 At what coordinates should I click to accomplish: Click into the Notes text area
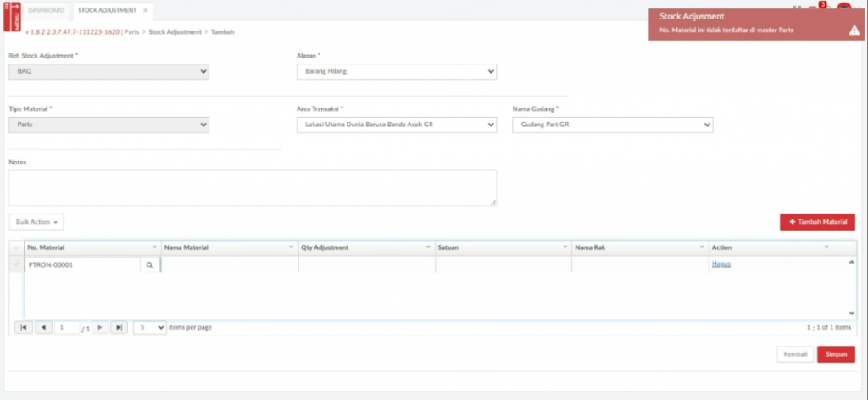click(x=253, y=187)
